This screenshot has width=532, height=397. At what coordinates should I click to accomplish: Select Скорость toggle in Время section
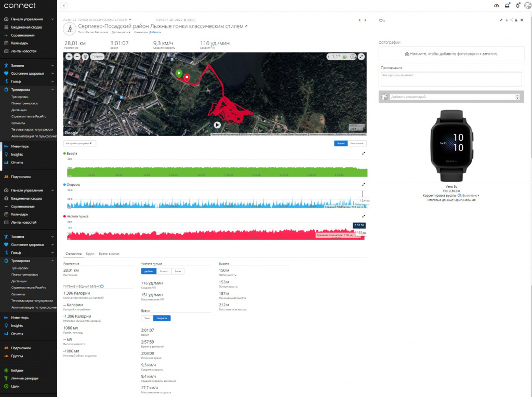162,318
